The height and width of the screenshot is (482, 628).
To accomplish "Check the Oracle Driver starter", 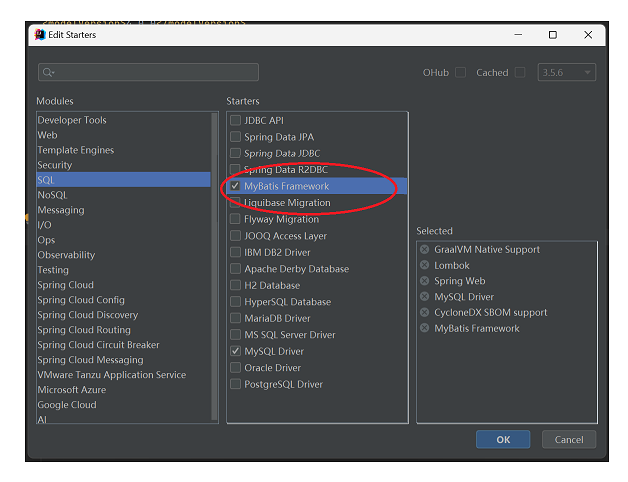I will (236, 367).
